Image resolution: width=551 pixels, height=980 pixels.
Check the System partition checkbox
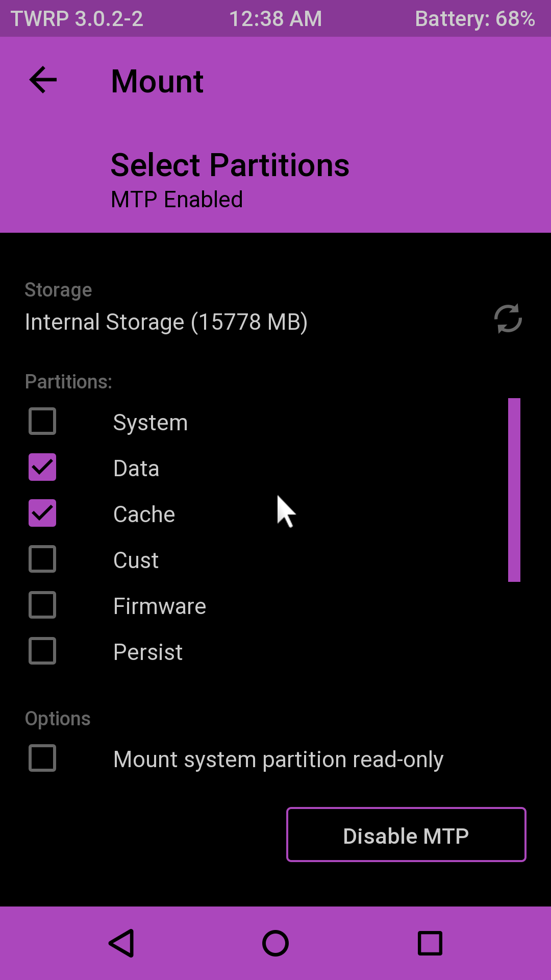pyautogui.click(x=42, y=422)
